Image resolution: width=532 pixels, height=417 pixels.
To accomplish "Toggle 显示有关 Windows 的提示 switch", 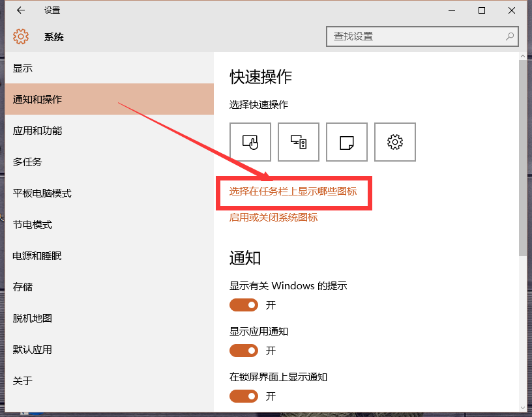I will point(244,305).
